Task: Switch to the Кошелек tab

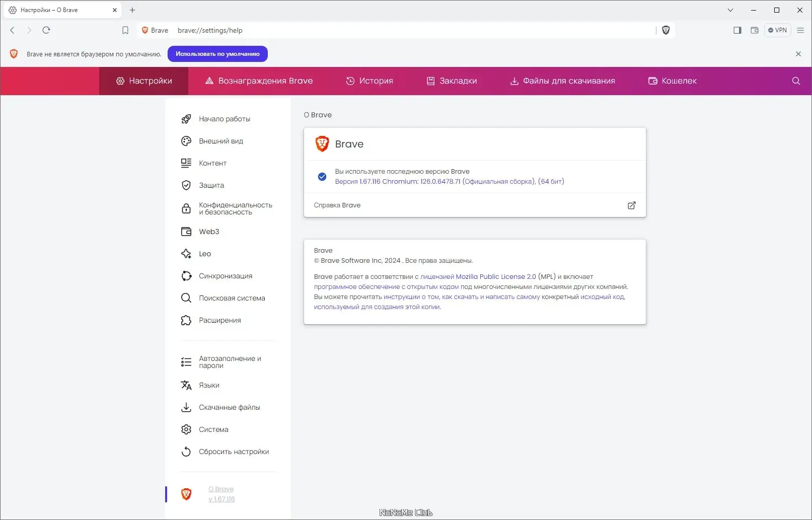Action: (x=673, y=81)
